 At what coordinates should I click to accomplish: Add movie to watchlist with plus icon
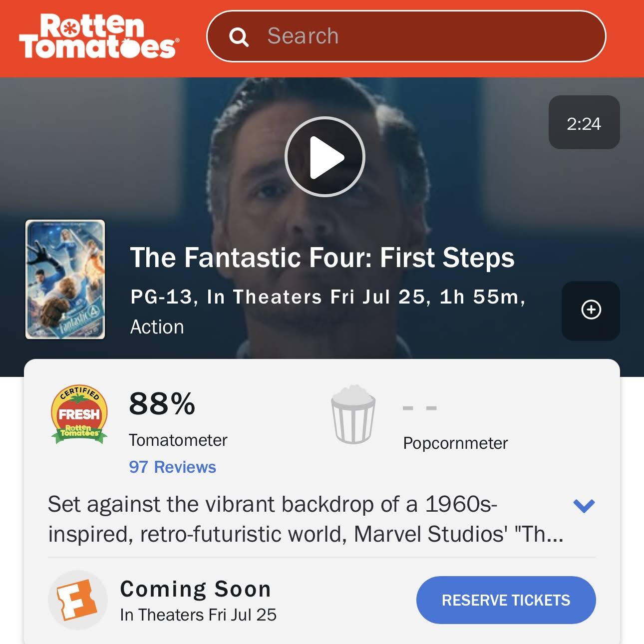pos(591,310)
